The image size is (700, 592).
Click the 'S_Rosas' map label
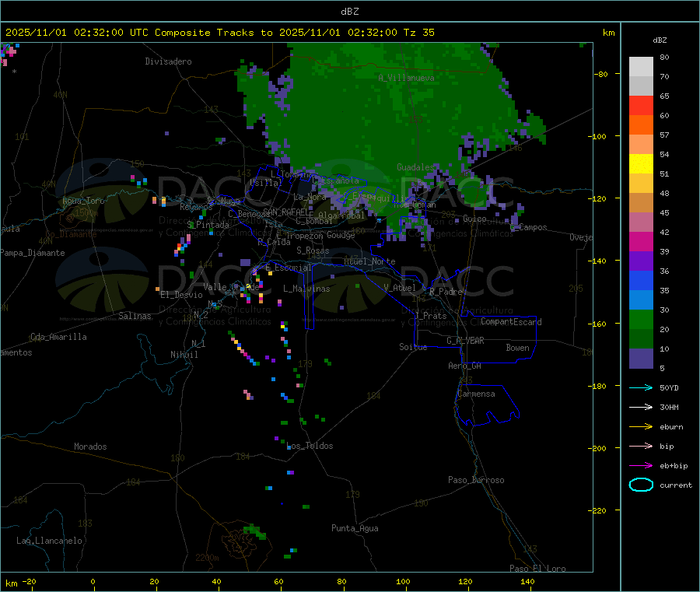(313, 250)
